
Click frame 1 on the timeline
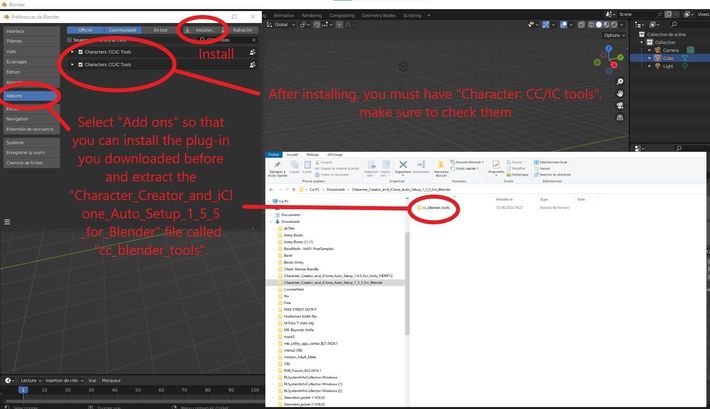(22, 390)
